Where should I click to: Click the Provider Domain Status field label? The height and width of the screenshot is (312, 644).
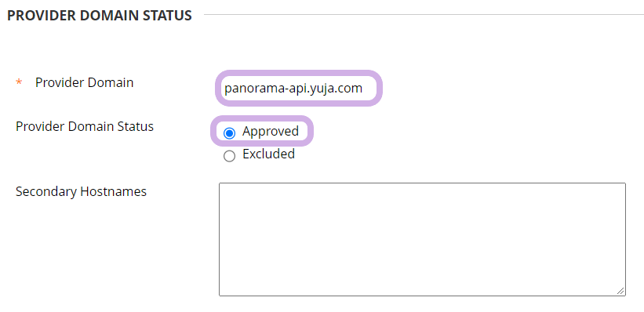point(85,126)
